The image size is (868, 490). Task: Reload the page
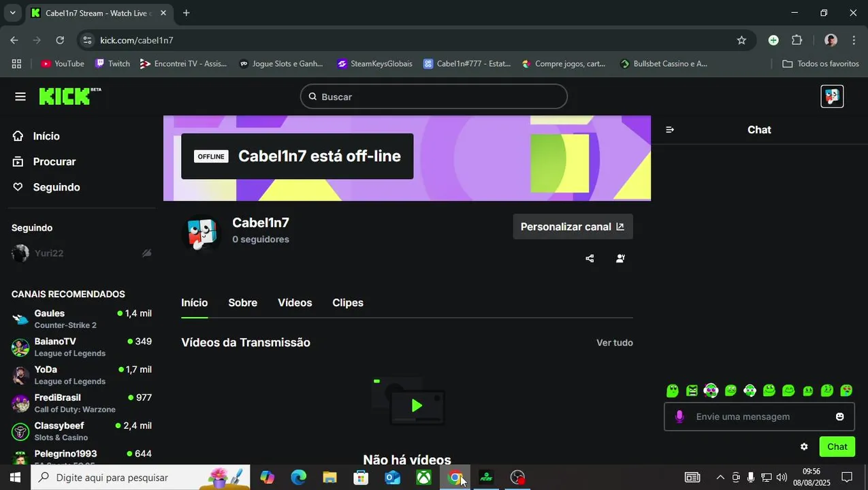[x=60, y=40]
